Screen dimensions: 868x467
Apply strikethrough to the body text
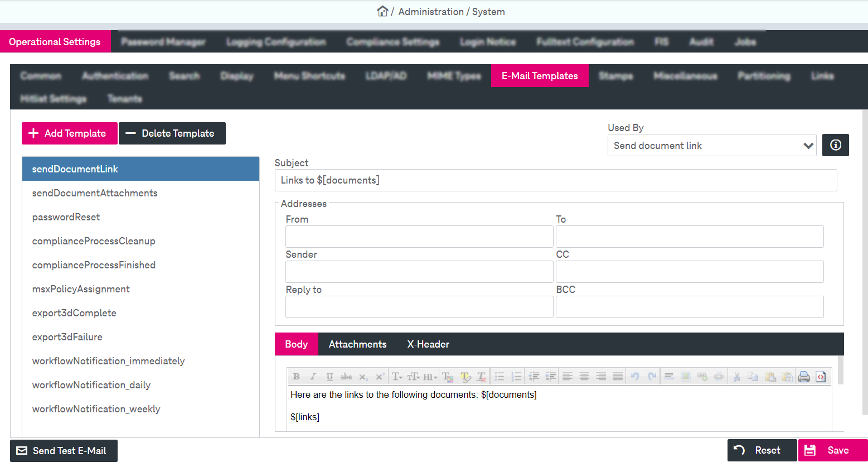tap(346, 377)
